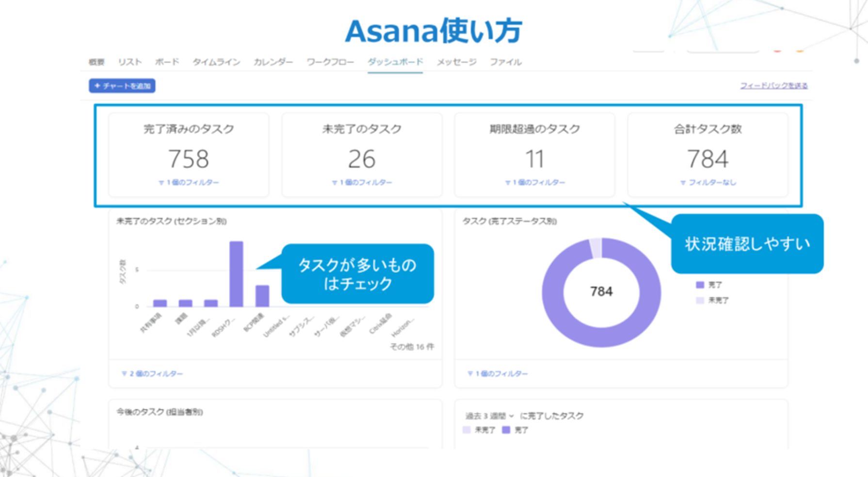Open filter on 期限超過のタスク card

click(x=535, y=183)
